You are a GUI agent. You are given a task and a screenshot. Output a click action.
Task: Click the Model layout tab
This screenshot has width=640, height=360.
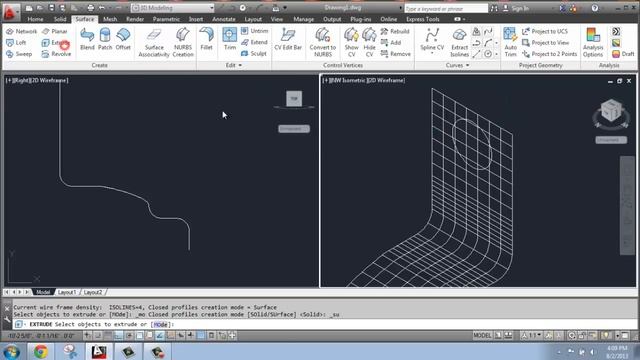pos(43,292)
